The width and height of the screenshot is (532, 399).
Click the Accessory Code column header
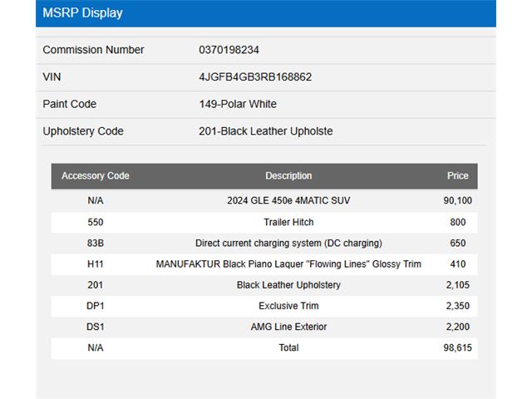[x=96, y=175]
